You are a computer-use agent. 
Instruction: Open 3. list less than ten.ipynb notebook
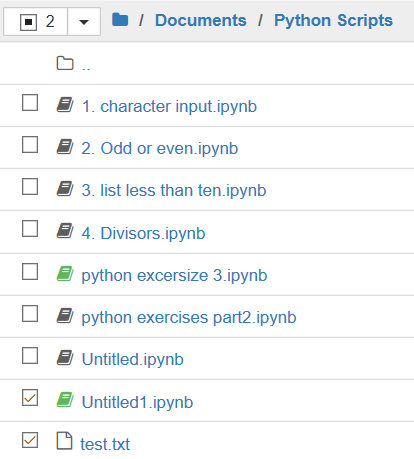pyautogui.click(x=174, y=191)
